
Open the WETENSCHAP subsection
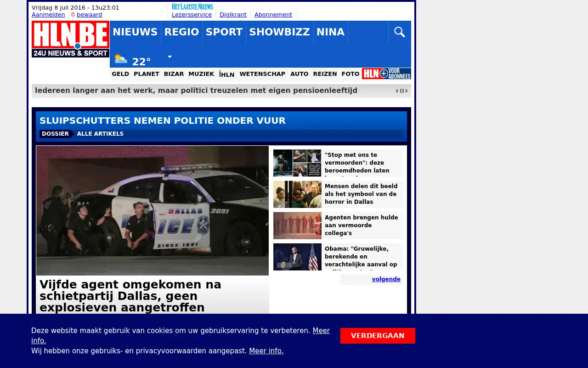click(262, 74)
